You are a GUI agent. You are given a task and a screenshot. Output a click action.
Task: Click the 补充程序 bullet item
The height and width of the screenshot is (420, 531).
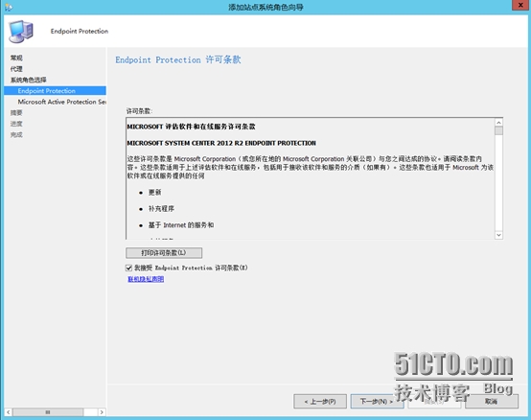pyautogui.click(x=161, y=209)
